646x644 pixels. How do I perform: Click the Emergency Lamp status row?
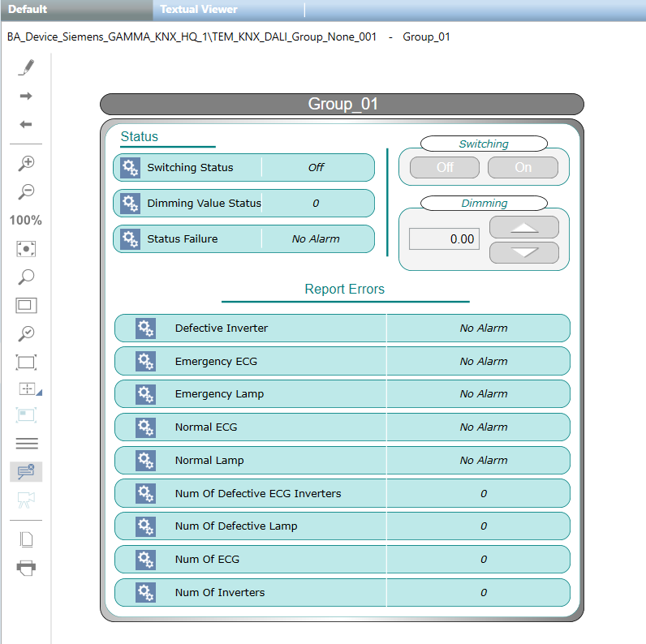click(x=342, y=394)
